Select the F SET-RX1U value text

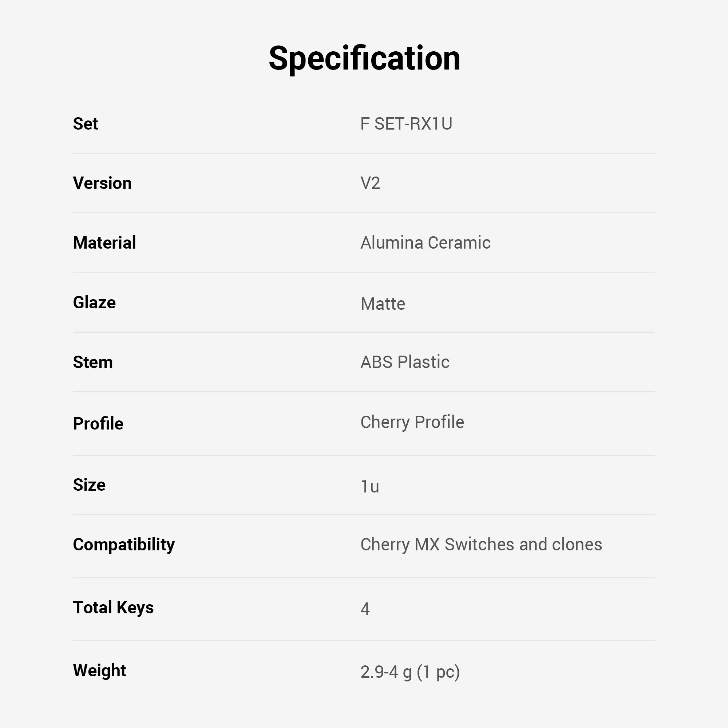(x=406, y=124)
